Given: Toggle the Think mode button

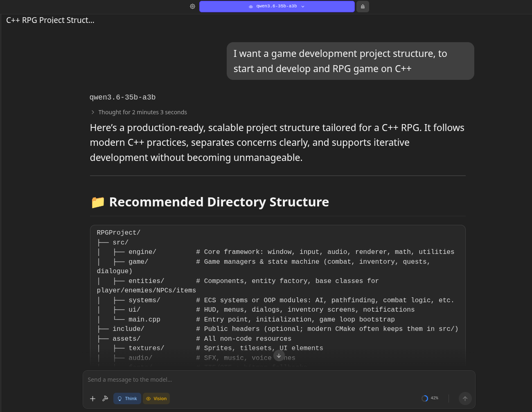Looking at the screenshot, I should [127, 398].
